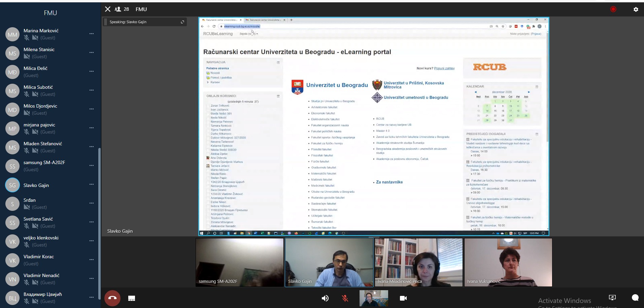Open options menu for Slavko Gajin
The image size is (644, 308).
pyautogui.click(x=92, y=184)
